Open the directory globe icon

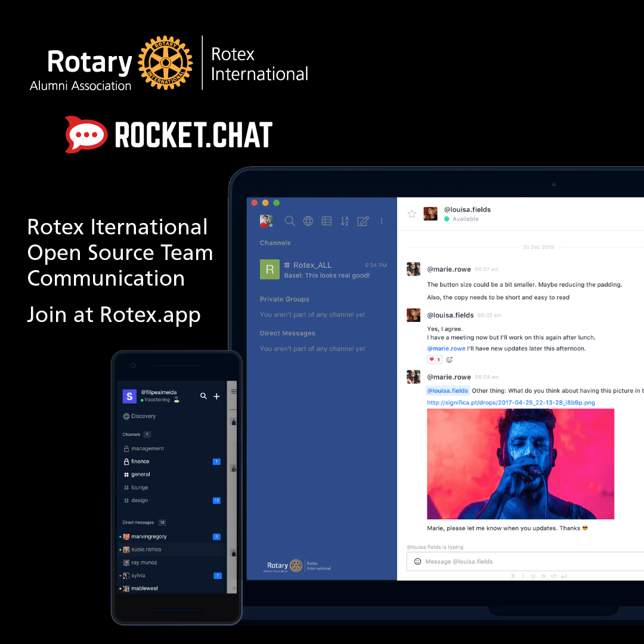pos(308,221)
